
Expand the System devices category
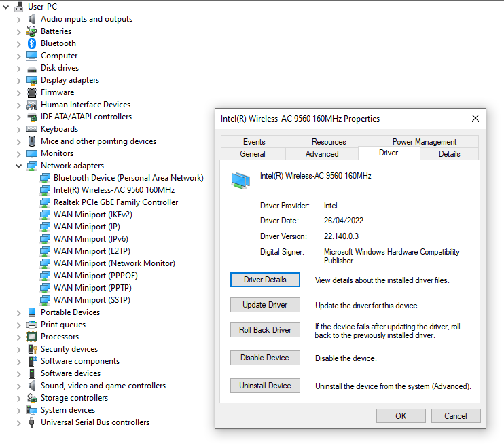click(18, 410)
